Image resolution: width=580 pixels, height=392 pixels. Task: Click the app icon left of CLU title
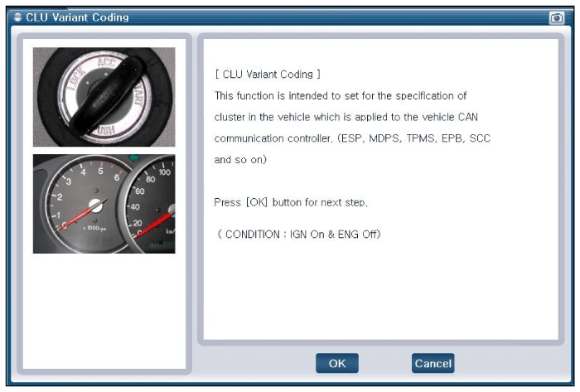(18, 17)
